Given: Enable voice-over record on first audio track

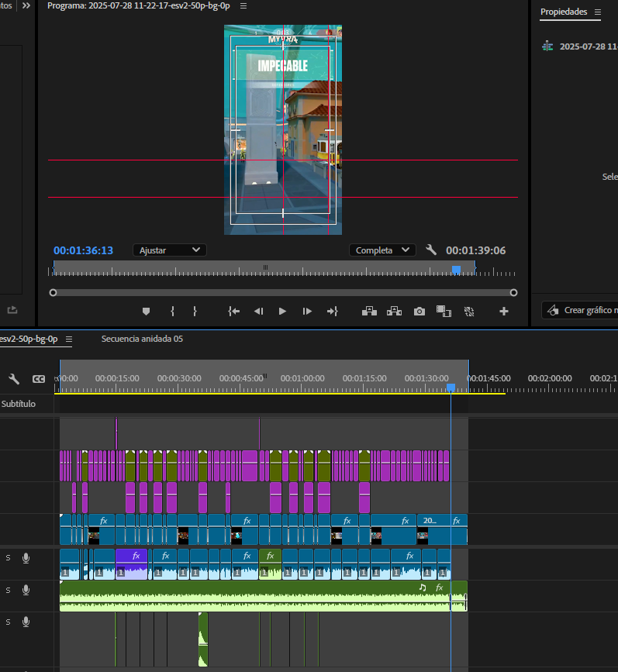Looking at the screenshot, I should [26, 558].
